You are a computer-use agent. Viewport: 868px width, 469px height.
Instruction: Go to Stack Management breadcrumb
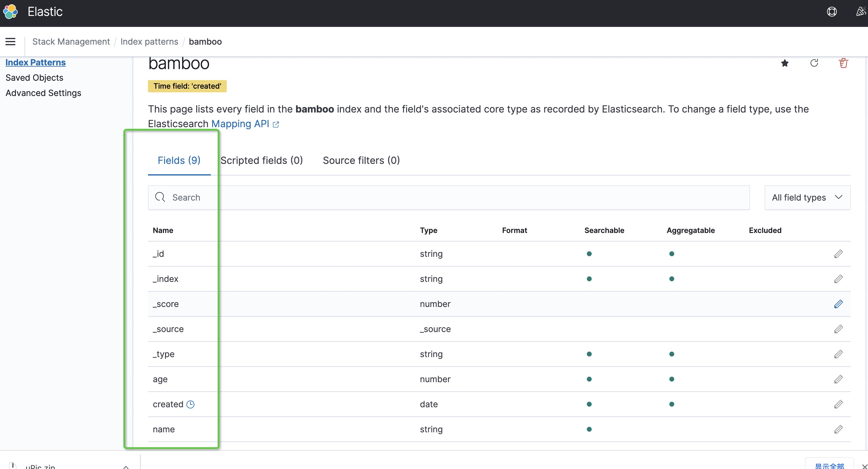click(x=71, y=42)
